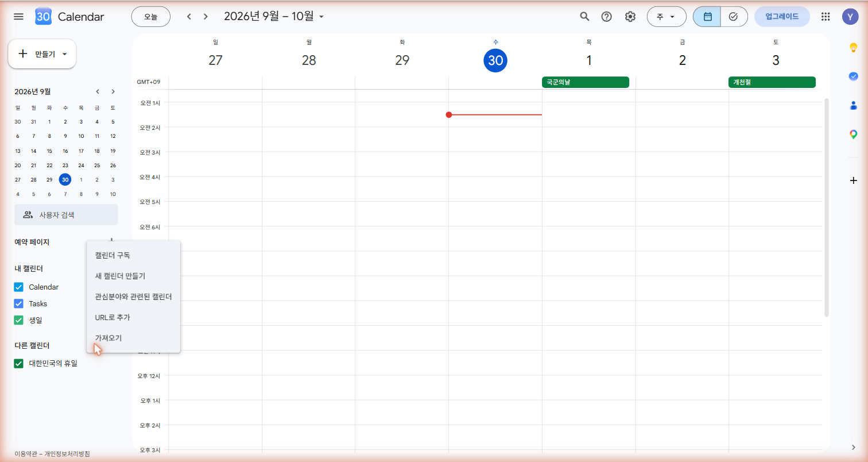Click the Google Calendar logo
This screenshot has height=462, width=868.
tap(44, 17)
